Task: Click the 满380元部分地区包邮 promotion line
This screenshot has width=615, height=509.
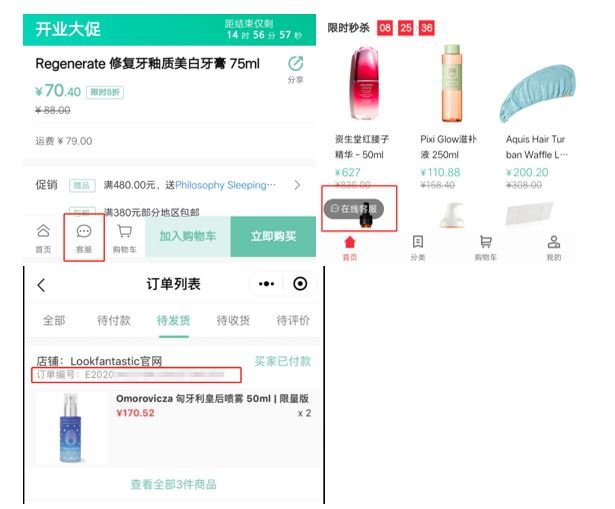Action: point(151,213)
